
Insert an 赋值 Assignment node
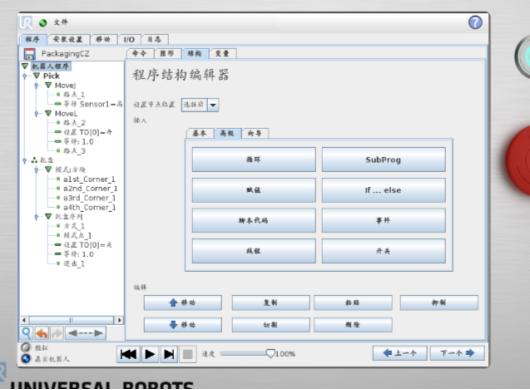[254, 190]
